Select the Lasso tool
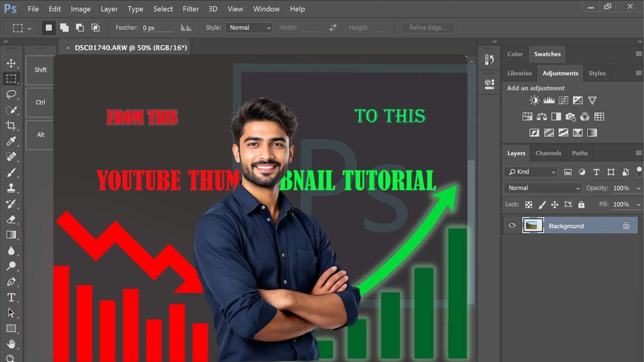The image size is (644, 362). (x=11, y=95)
